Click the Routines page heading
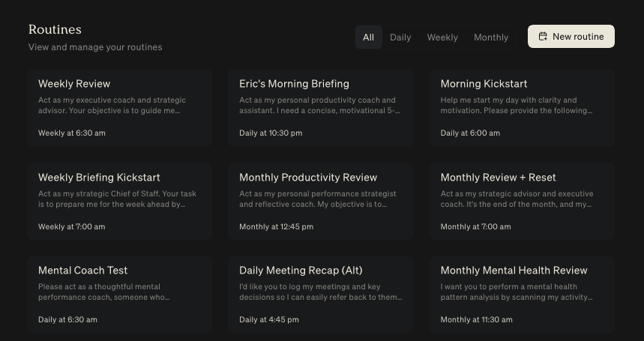This screenshot has height=341, width=644. tap(55, 29)
